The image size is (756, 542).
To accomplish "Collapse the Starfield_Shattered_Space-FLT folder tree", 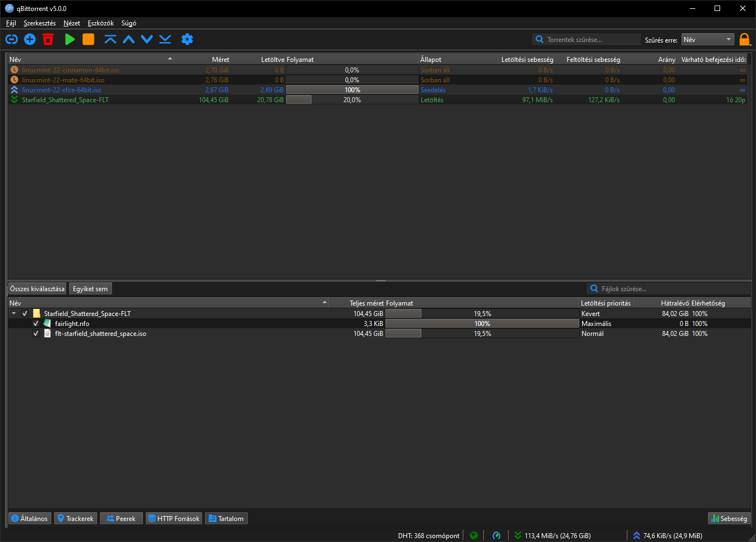I will pos(14,313).
